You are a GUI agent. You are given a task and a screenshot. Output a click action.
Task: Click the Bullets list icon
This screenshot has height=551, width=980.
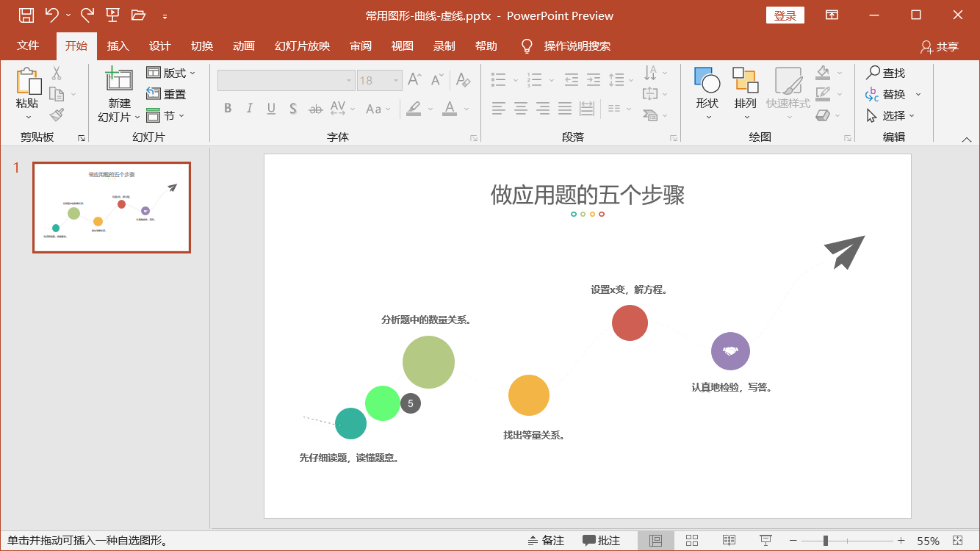499,79
